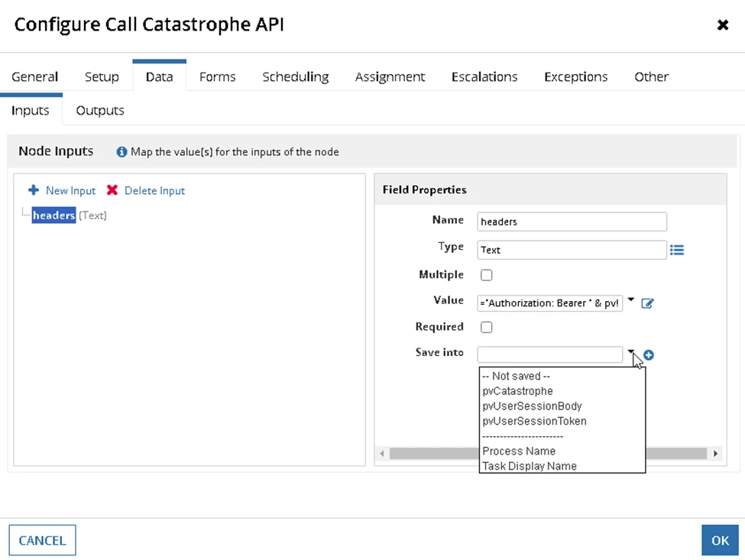Go to the Assignment tab
The height and width of the screenshot is (560, 745).
tap(390, 77)
